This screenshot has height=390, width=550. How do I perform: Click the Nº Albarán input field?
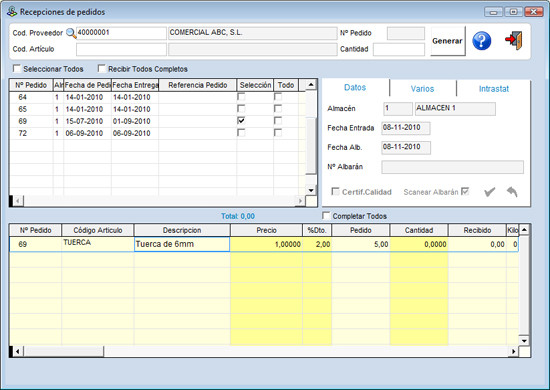pyautogui.click(x=452, y=167)
